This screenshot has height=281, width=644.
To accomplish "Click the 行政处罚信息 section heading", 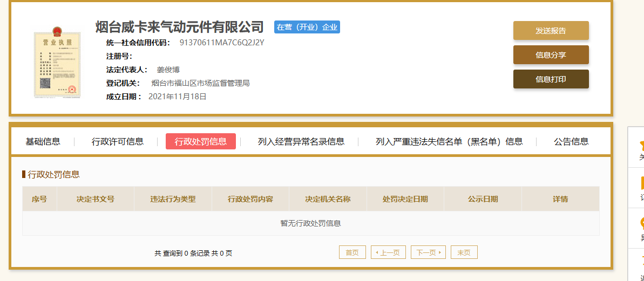I will [x=53, y=174].
